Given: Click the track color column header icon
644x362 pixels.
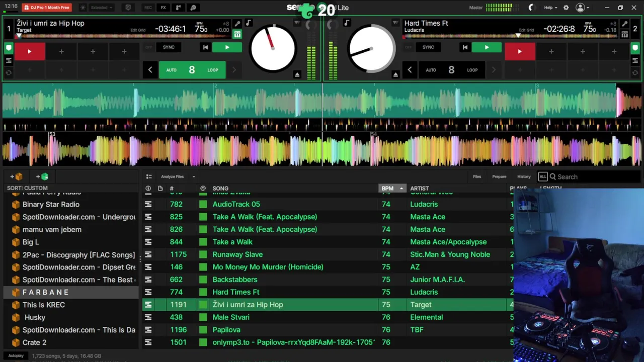Looking at the screenshot, I should [x=203, y=189].
